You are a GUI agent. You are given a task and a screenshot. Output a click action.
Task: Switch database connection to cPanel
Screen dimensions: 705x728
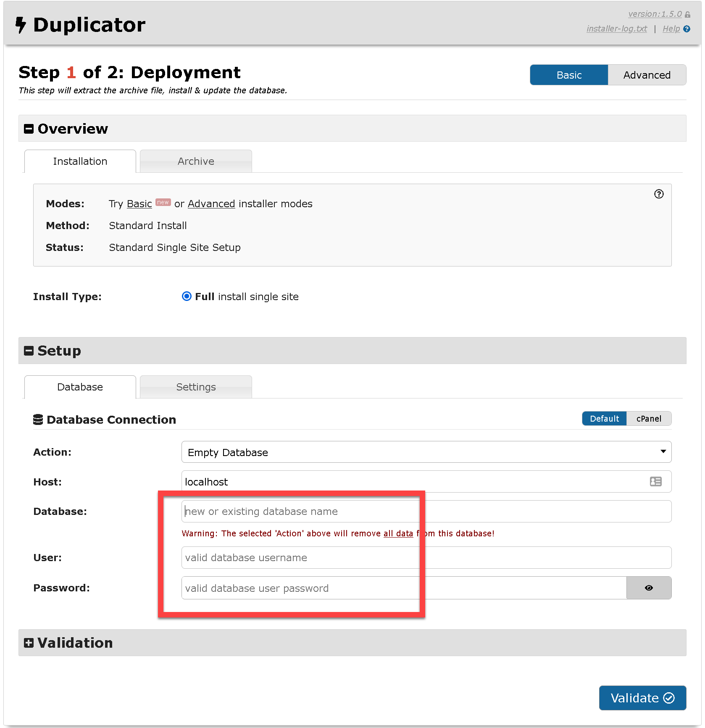tap(648, 419)
